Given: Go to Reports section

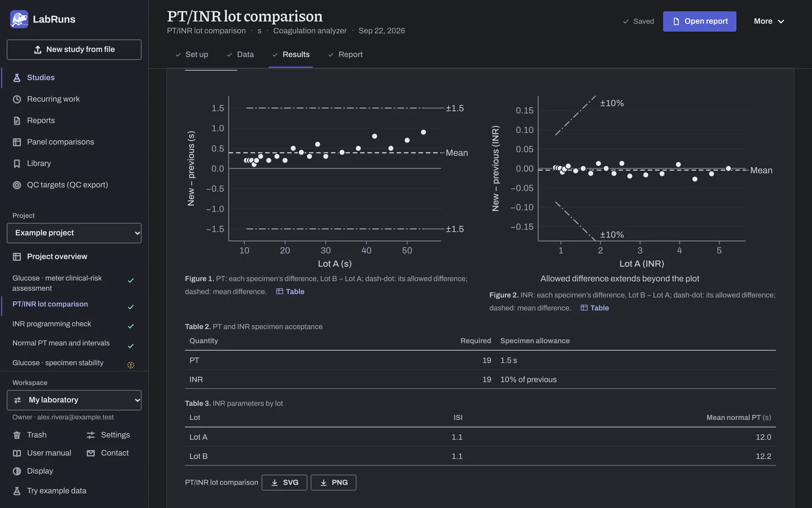Looking at the screenshot, I should point(74,121).
